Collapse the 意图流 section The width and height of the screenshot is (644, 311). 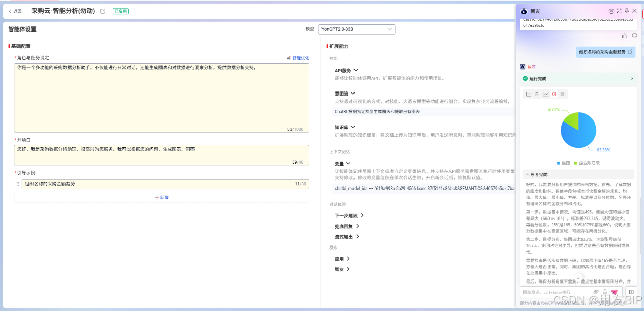pos(353,94)
